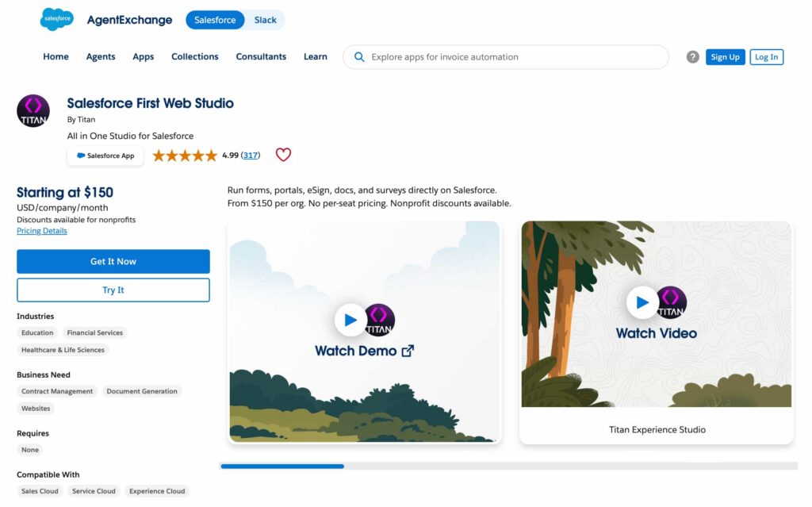Select the Sales Cloud tag
This screenshot has width=812, height=507.
40,491
